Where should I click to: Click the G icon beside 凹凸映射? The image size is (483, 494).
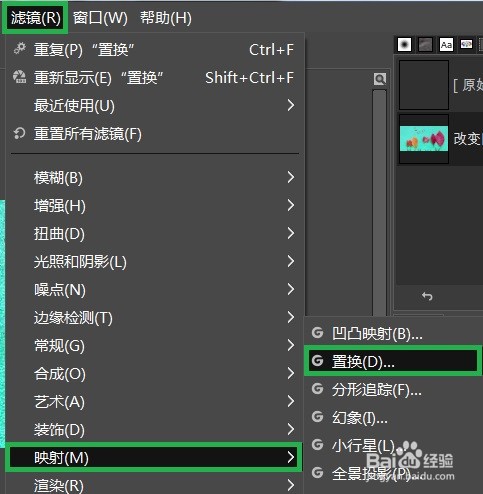(x=317, y=333)
